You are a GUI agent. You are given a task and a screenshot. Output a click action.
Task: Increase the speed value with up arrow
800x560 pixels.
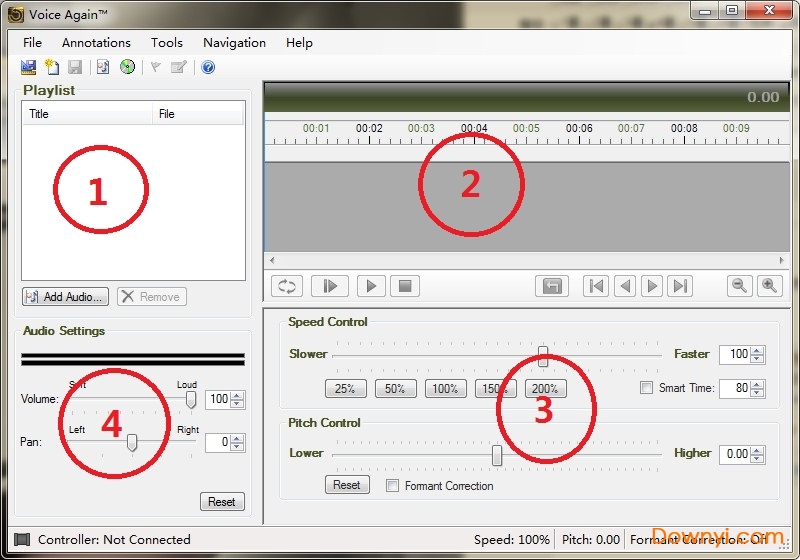[757, 350]
